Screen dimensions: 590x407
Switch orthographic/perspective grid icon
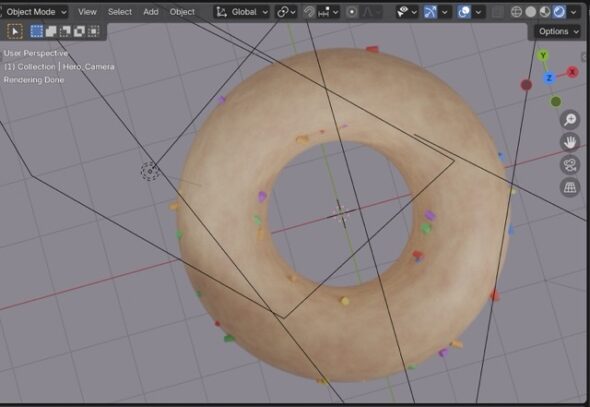coord(570,188)
